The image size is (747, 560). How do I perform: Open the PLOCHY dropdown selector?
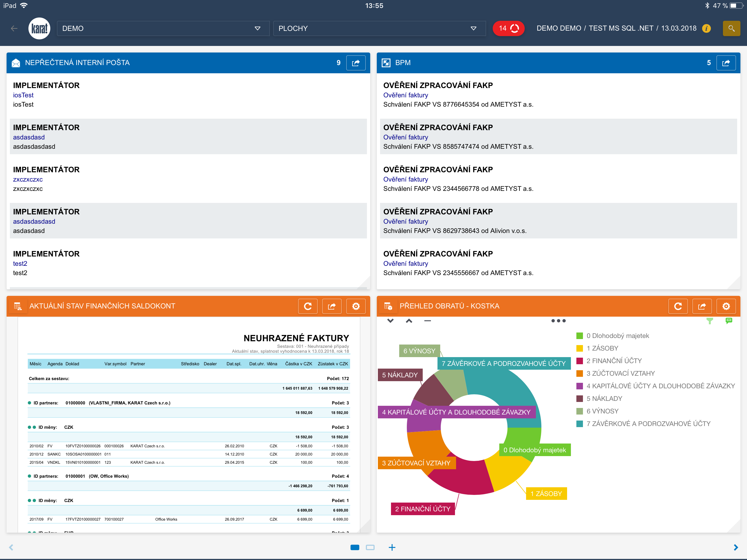[379, 28]
